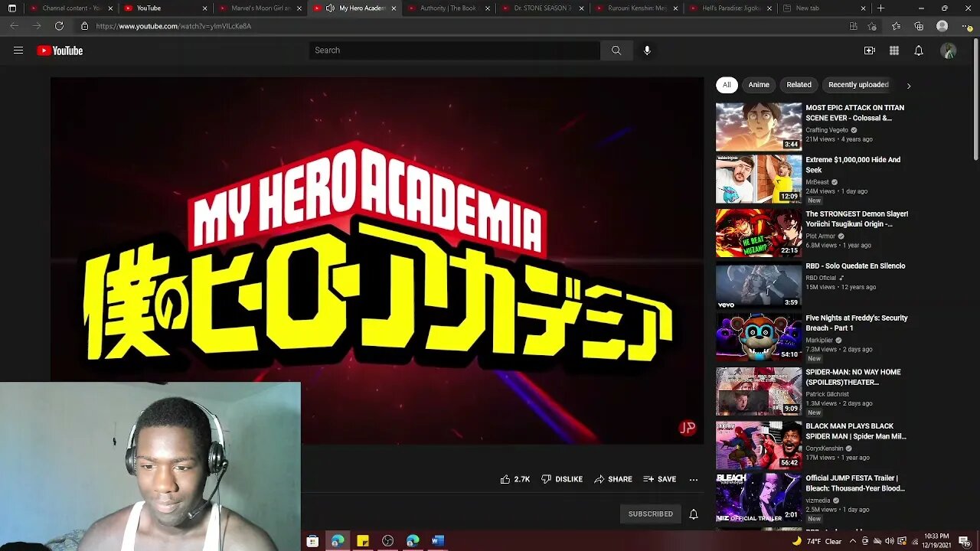Open Word on the taskbar
The height and width of the screenshot is (551, 980).
tap(438, 541)
